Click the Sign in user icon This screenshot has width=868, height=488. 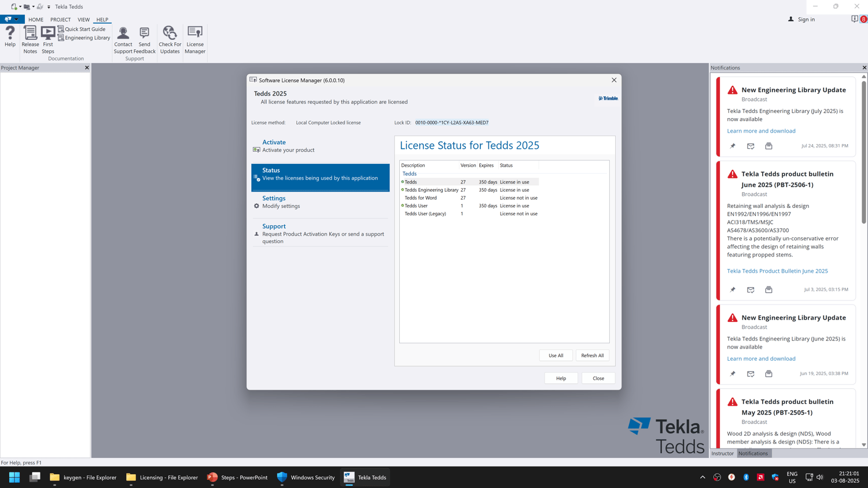click(791, 19)
